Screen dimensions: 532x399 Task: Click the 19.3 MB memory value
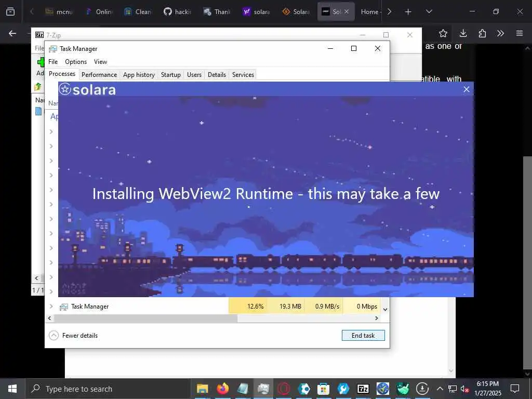click(290, 307)
